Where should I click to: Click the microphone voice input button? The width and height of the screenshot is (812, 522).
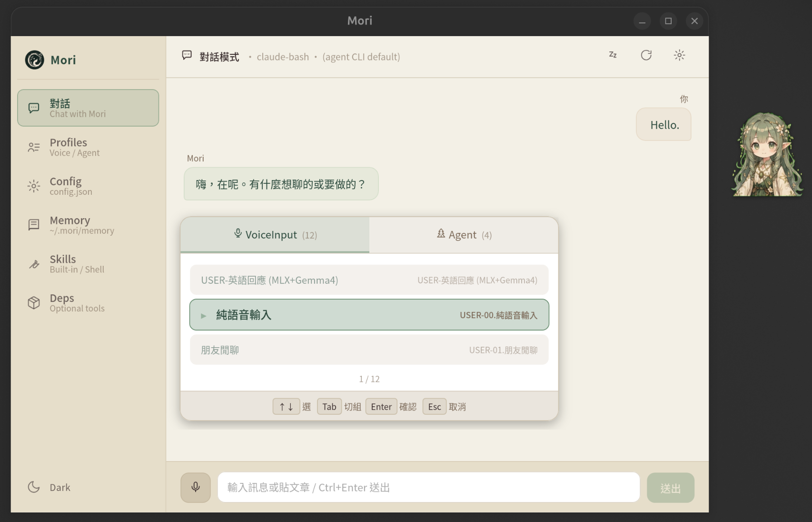(x=196, y=487)
